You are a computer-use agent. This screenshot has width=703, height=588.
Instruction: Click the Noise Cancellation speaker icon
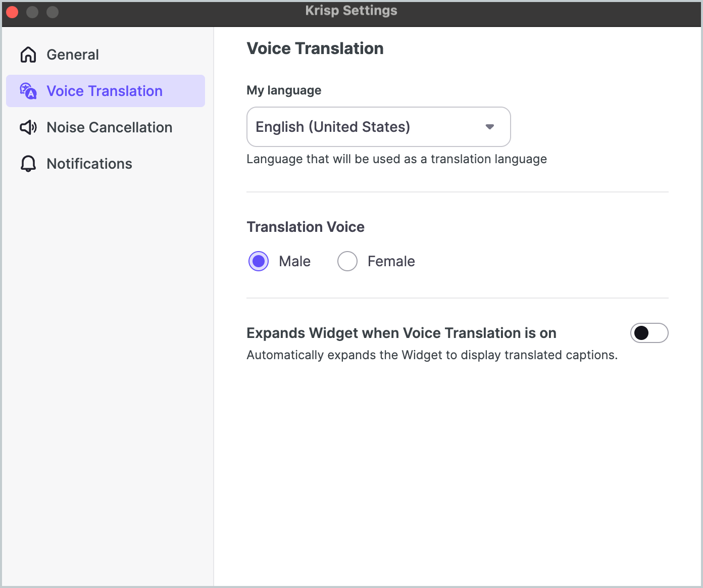pos(28,127)
